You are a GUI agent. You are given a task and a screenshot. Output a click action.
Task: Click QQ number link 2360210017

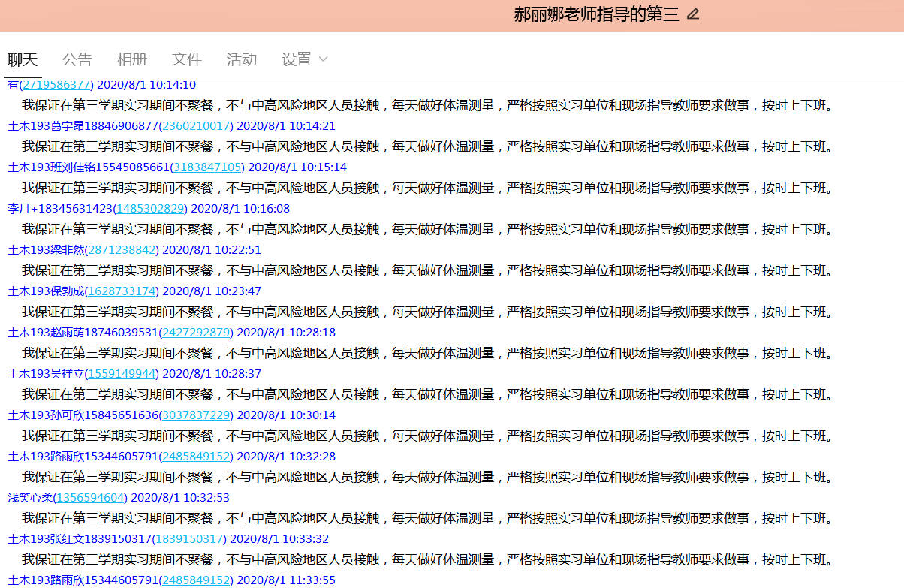[x=196, y=126]
